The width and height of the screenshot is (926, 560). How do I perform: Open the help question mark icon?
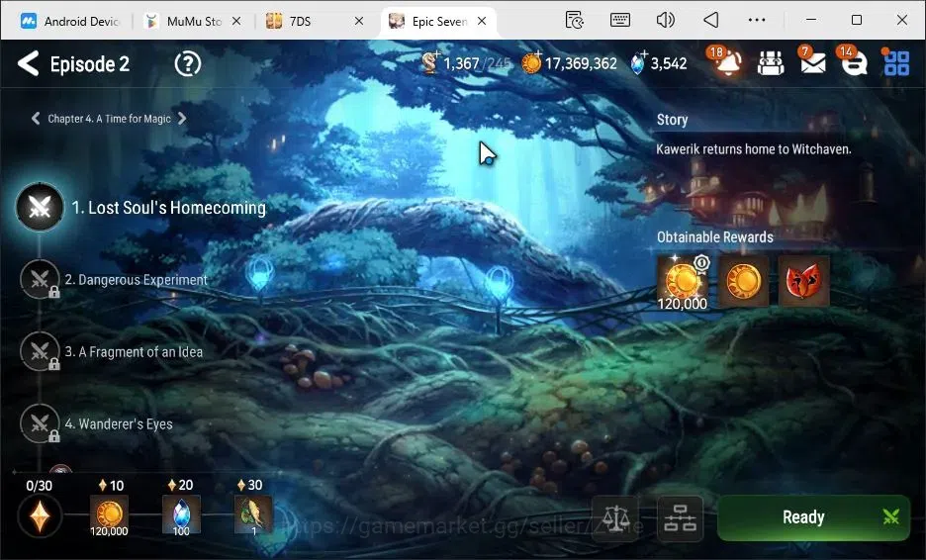pos(188,63)
